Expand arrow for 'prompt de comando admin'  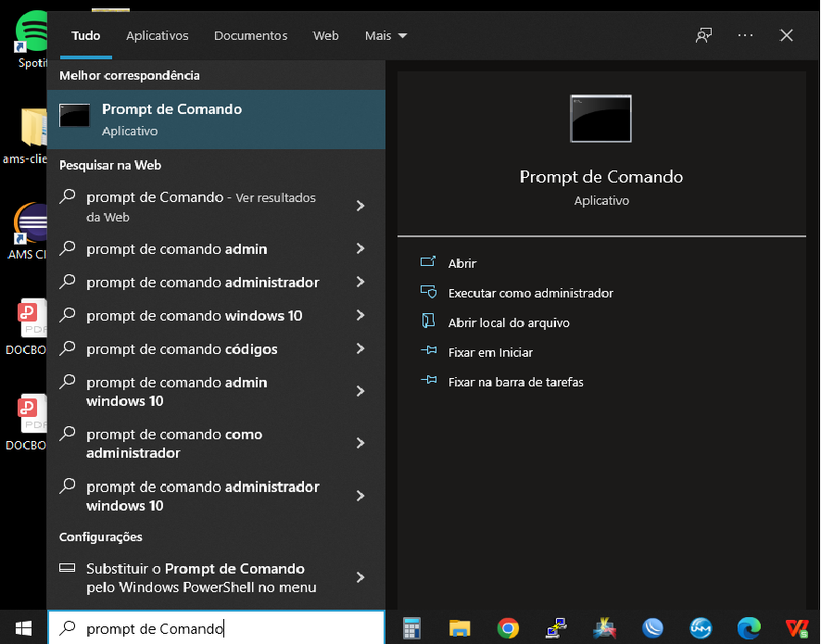[x=360, y=248]
